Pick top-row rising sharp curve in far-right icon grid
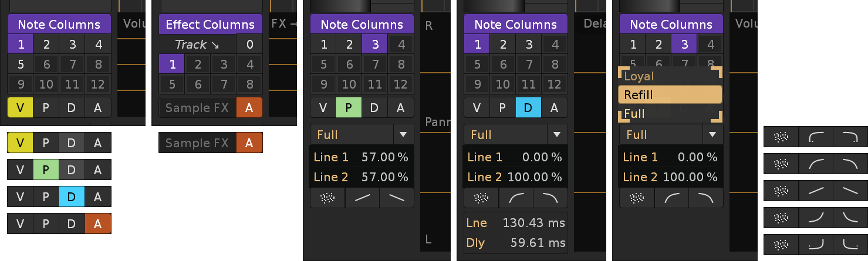Viewport: 868px width, 261px height. pyautogui.click(x=815, y=137)
